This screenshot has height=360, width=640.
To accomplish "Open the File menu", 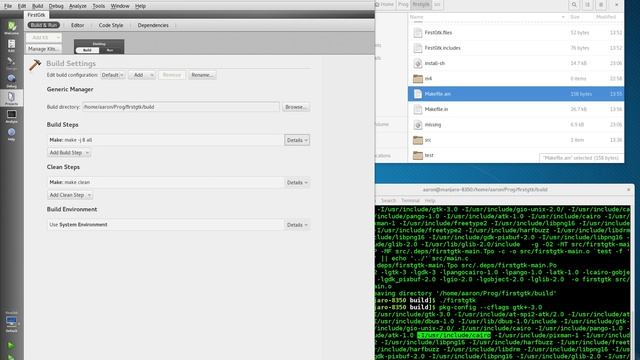I will (8, 6).
